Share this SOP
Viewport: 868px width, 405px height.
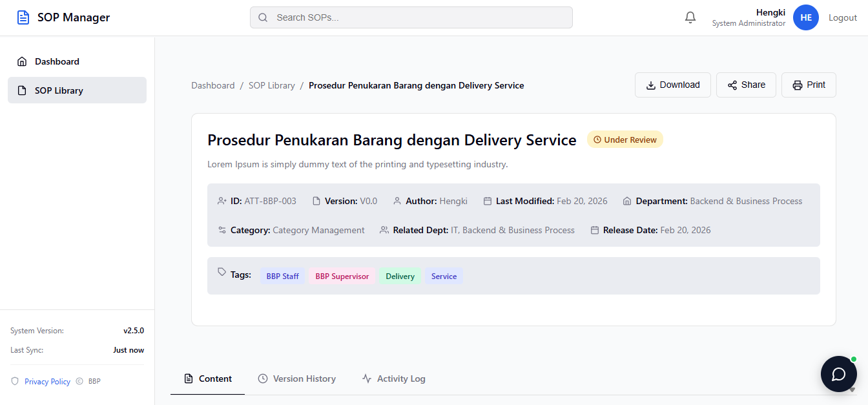(x=746, y=85)
